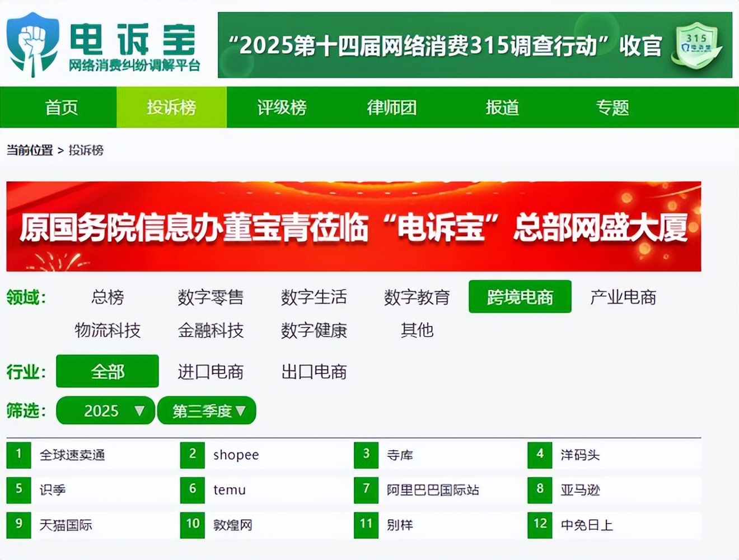Open the 2025 year dropdown
Screen dimensions: 739x560
point(106,411)
